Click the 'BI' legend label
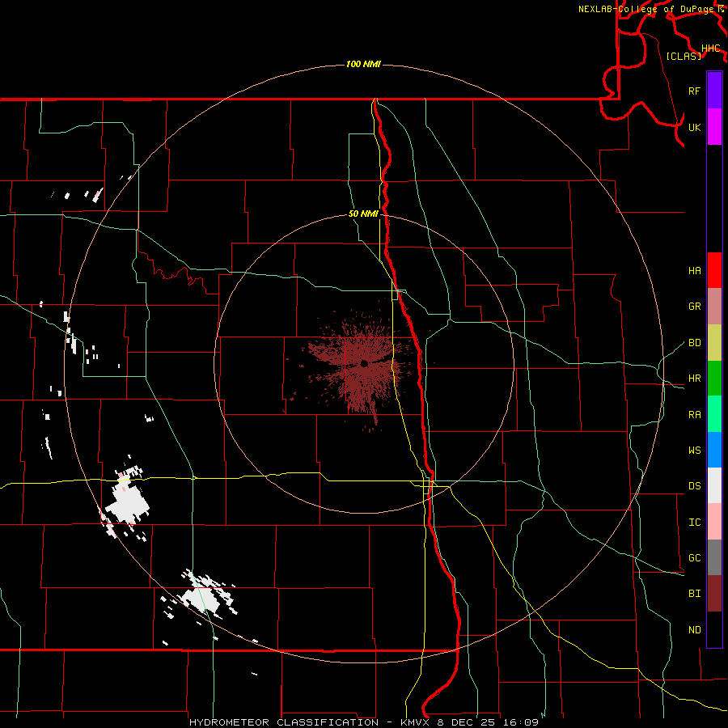Viewport: 728px width, 728px height. click(694, 594)
